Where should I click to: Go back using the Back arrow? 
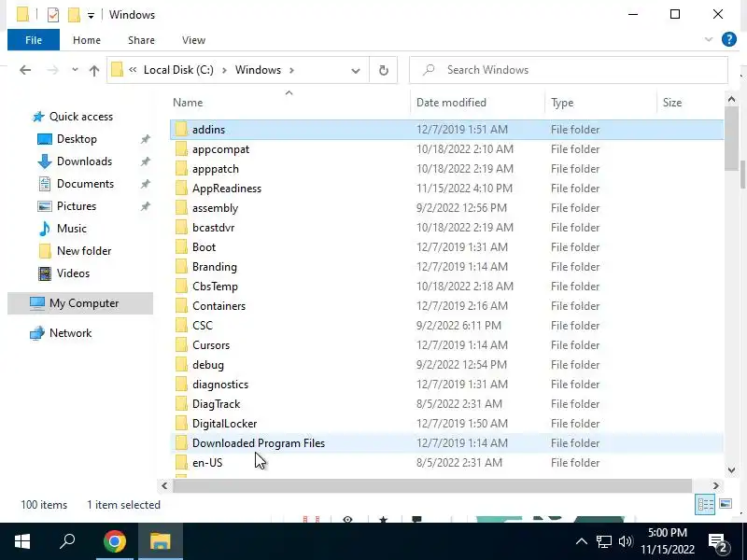pyautogui.click(x=25, y=71)
